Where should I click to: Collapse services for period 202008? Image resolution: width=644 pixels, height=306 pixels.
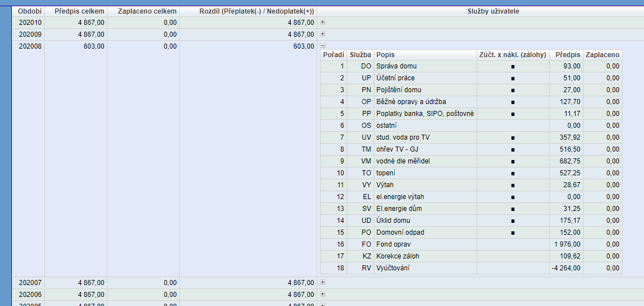click(x=322, y=46)
